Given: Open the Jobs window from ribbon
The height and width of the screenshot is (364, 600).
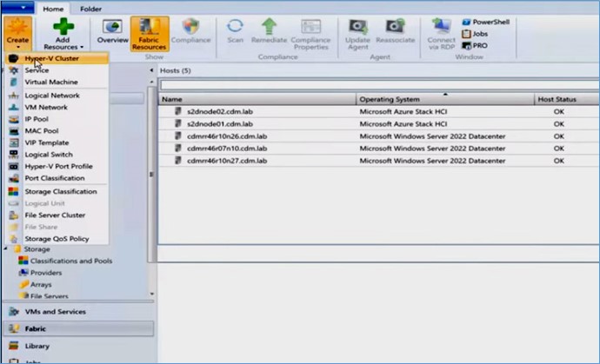Looking at the screenshot, I should (x=475, y=34).
